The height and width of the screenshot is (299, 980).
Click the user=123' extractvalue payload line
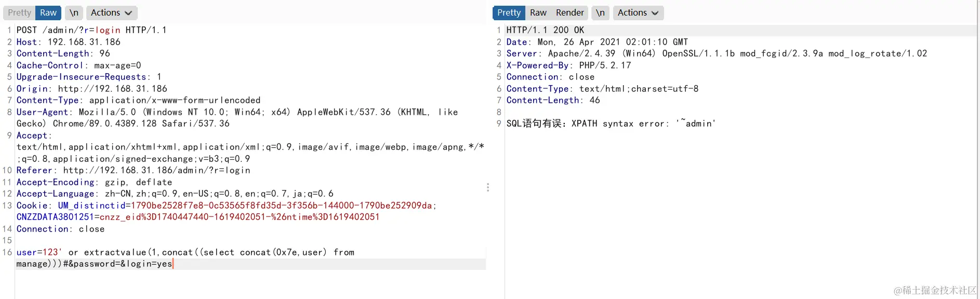tap(185, 252)
